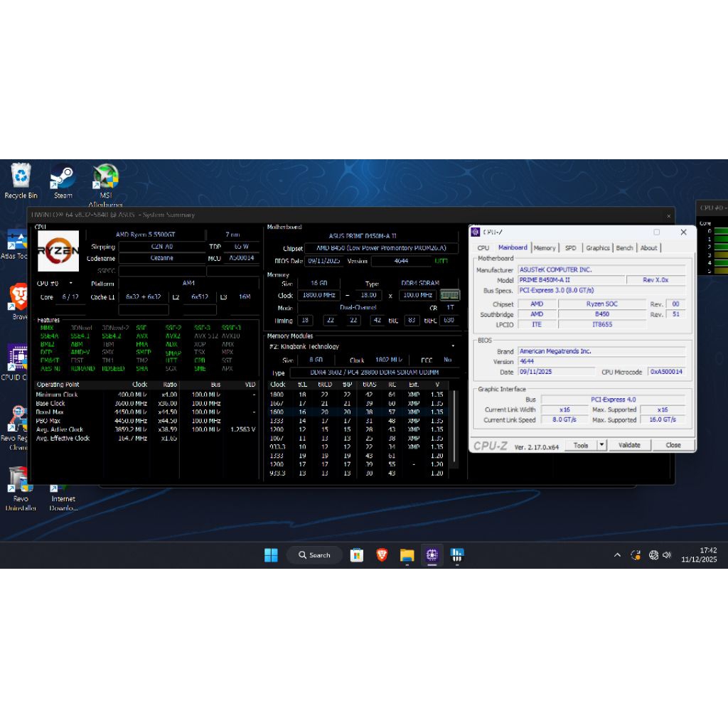Click the CPU-Z logo in the window title bar

point(476,232)
